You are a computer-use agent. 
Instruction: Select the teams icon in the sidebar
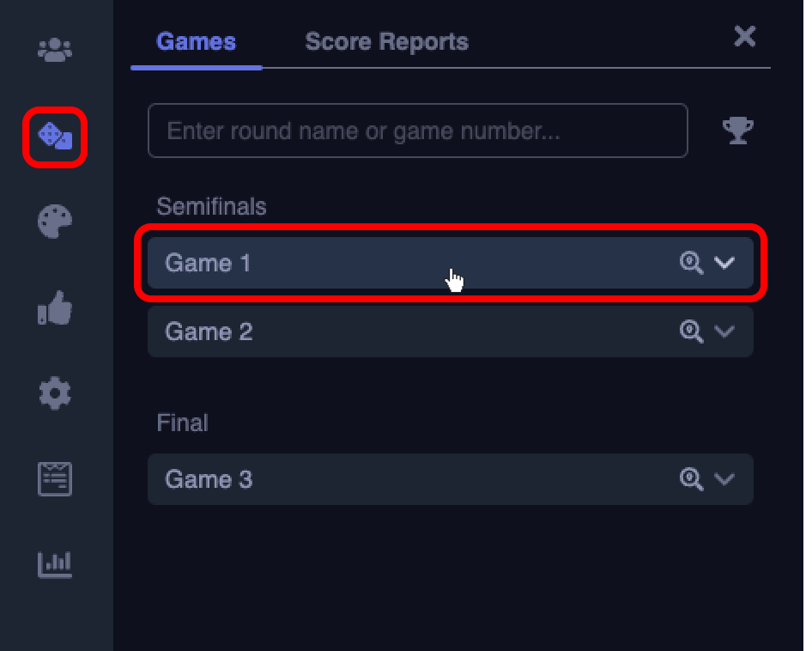pos(54,49)
